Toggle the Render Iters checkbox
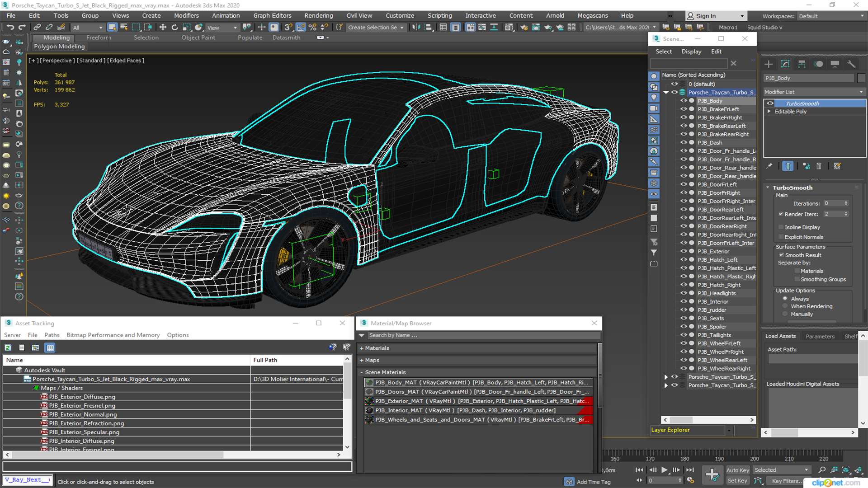Image resolution: width=868 pixels, height=488 pixels. (781, 214)
